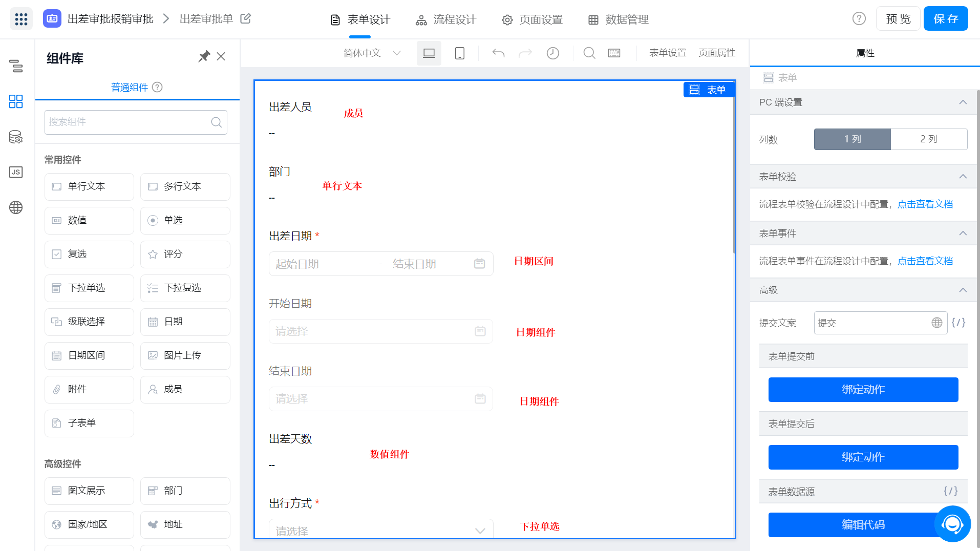Select the 2 列 column option

click(x=929, y=139)
